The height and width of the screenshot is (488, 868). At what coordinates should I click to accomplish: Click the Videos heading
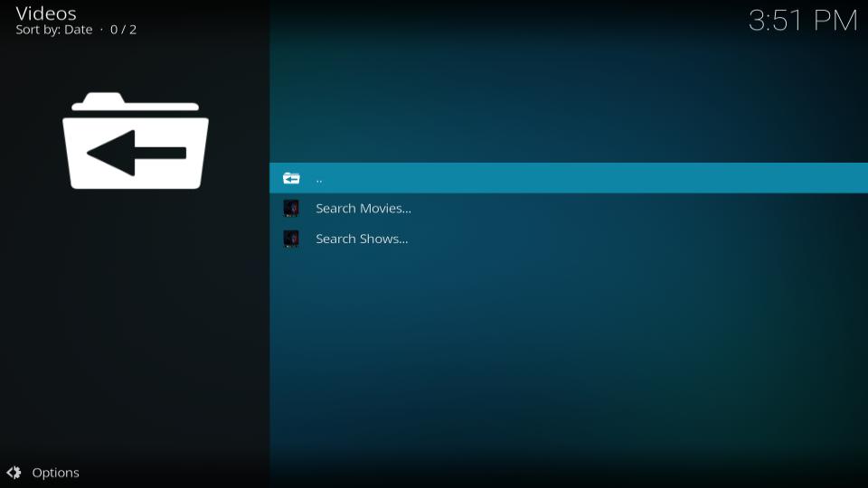(46, 14)
